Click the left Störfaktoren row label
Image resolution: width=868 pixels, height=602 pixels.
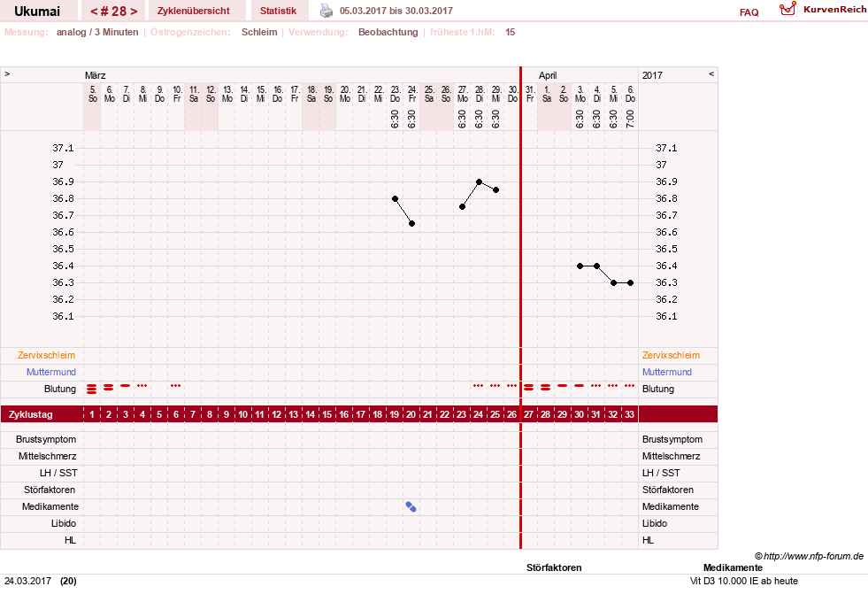click(50, 490)
